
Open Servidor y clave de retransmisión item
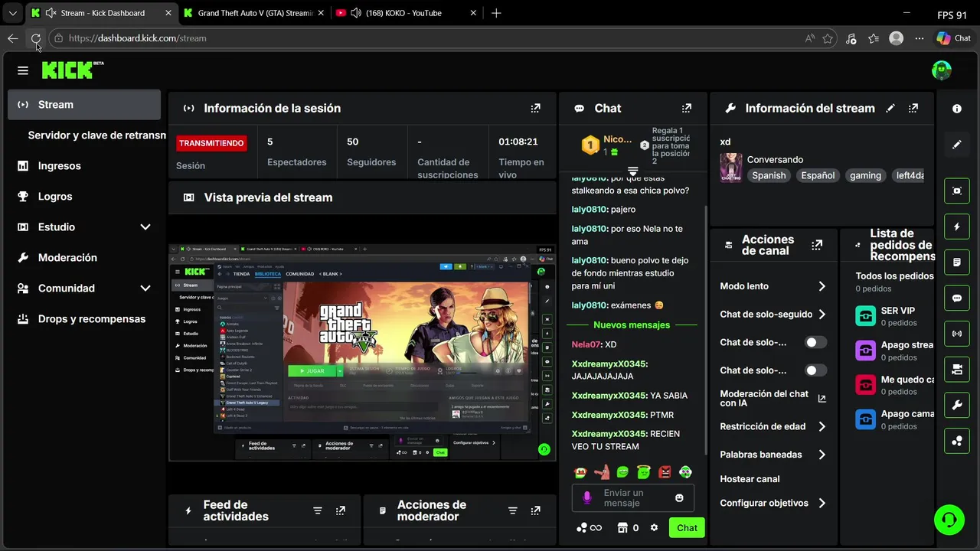pos(97,135)
